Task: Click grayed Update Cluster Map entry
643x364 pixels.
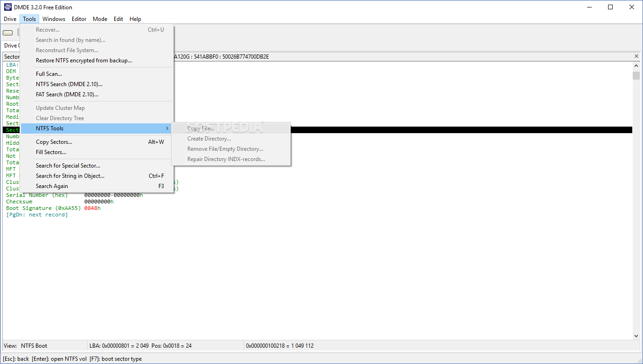Action: click(97, 108)
